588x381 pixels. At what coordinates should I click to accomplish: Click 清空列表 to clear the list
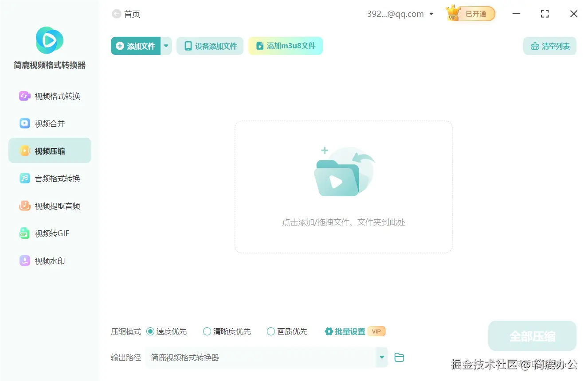[550, 46]
